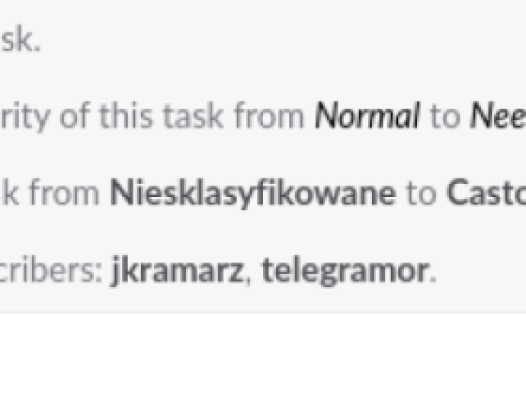This screenshot has height=394, width=526.
Task: Open the Niesklasyfikowane project link
Action: (253, 193)
